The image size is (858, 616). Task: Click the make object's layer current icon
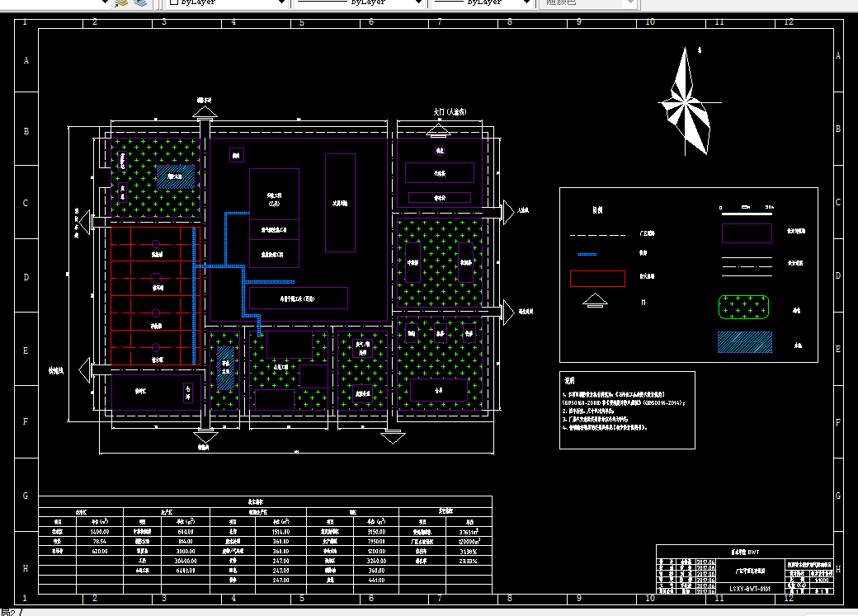point(121,2)
